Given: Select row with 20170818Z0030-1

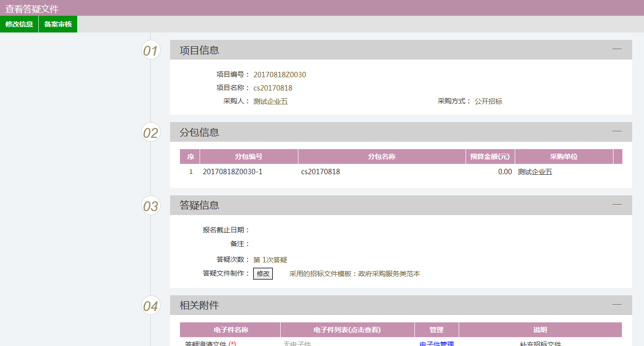Looking at the screenshot, I should point(233,172).
